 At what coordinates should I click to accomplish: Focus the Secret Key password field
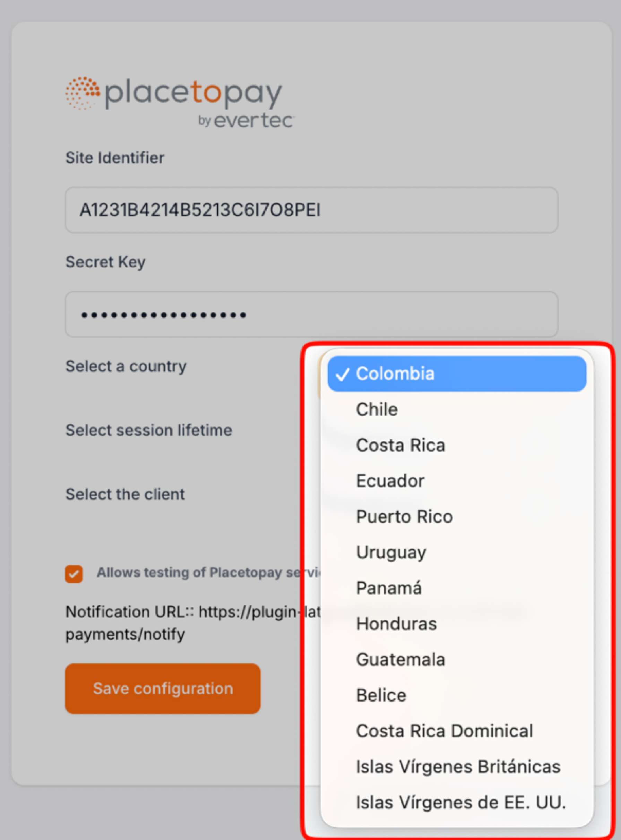[x=311, y=314]
